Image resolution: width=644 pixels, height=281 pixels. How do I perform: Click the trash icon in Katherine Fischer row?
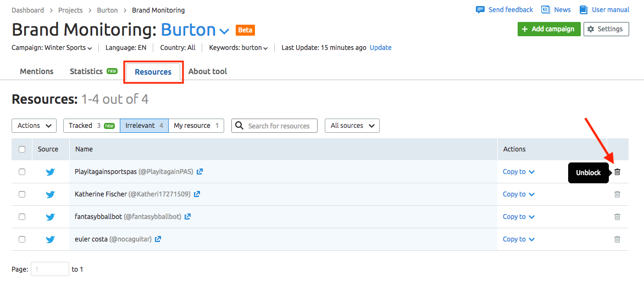(617, 194)
